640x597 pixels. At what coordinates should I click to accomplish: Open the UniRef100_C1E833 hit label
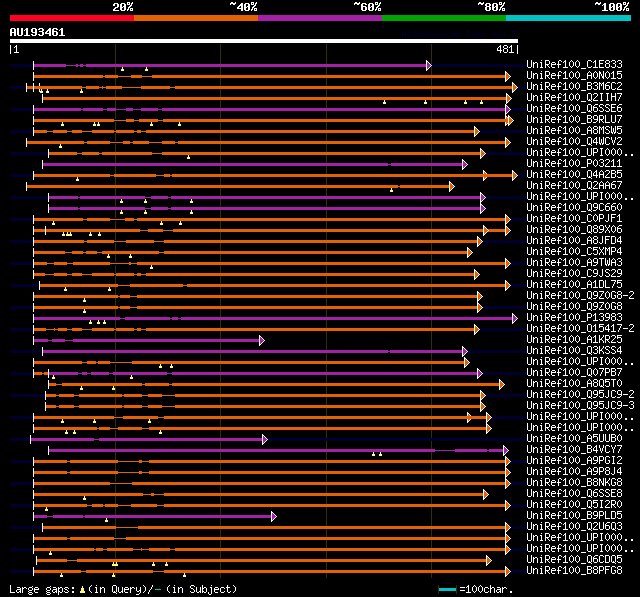574,64
